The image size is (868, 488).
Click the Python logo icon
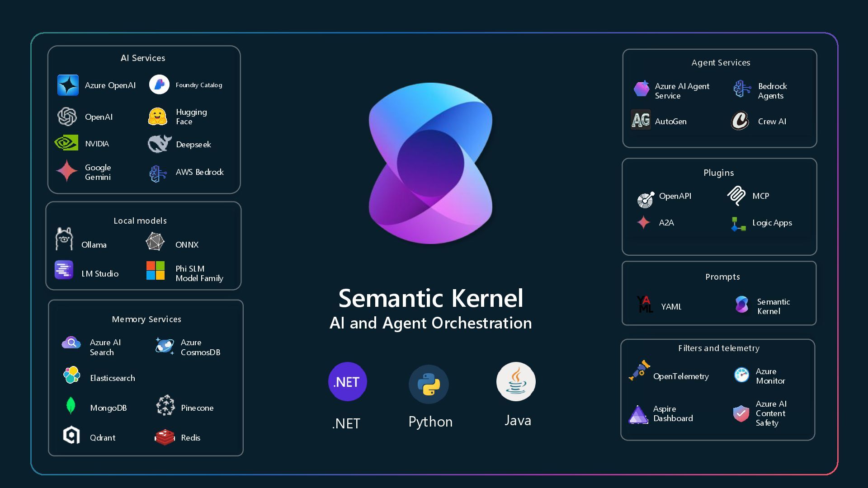[429, 384]
